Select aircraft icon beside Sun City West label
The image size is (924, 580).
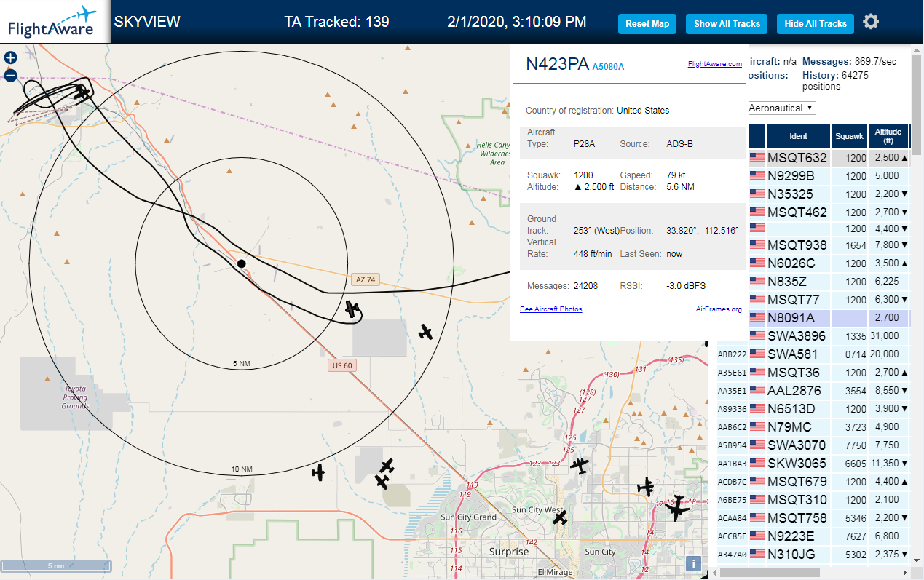coord(560,517)
